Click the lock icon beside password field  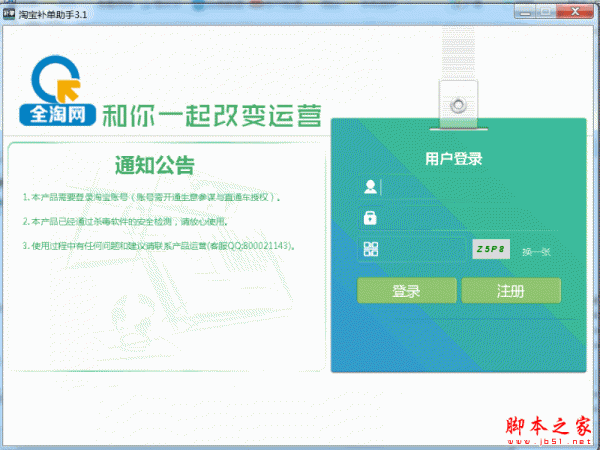370,218
